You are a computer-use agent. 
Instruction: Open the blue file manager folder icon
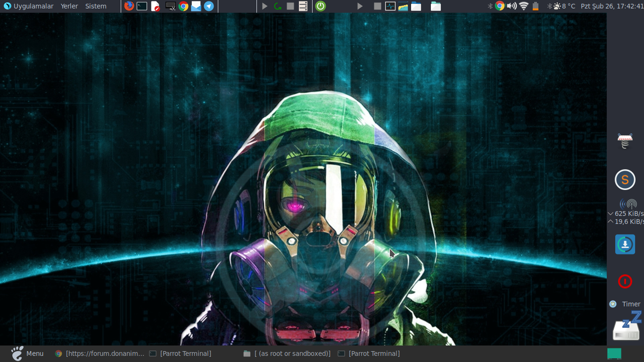click(x=416, y=6)
